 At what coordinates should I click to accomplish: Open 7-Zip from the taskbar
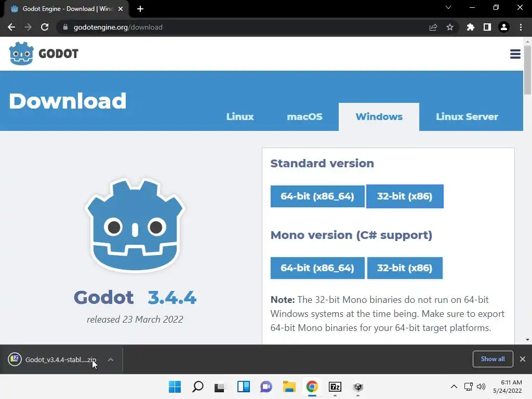click(335, 387)
